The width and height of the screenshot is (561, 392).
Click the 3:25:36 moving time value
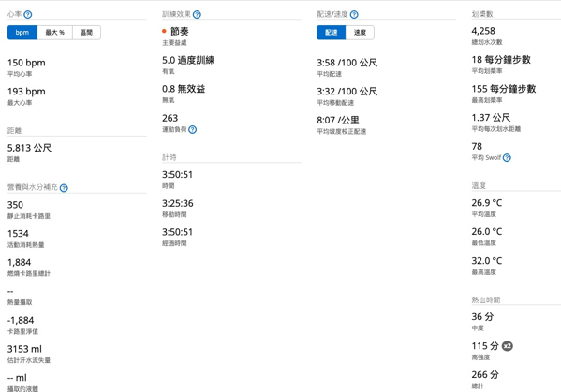(178, 203)
